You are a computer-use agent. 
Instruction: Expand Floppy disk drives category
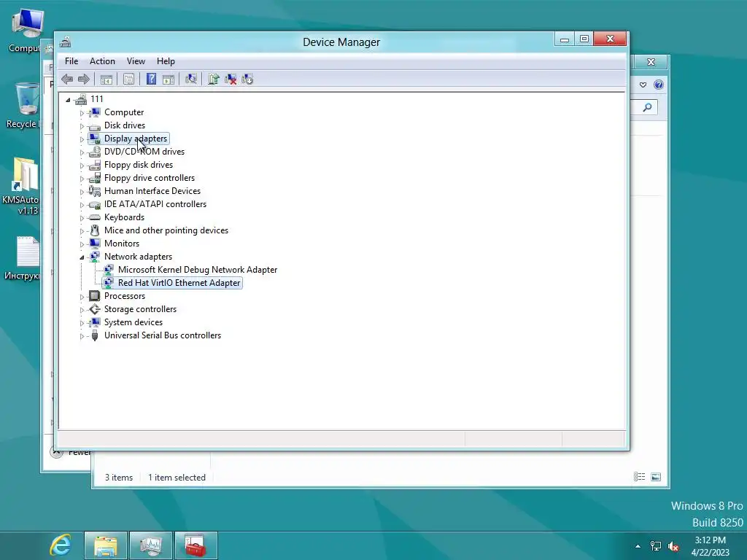tap(82, 166)
